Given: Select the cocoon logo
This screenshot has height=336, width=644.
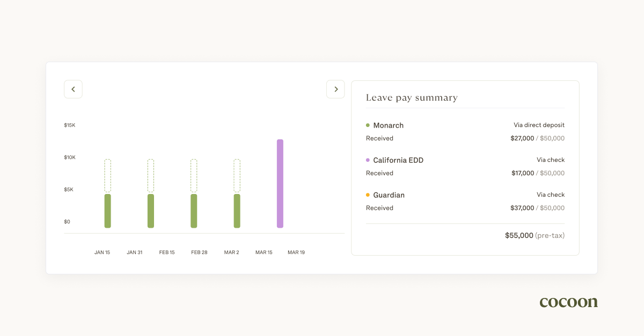Looking at the screenshot, I should 568,302.
